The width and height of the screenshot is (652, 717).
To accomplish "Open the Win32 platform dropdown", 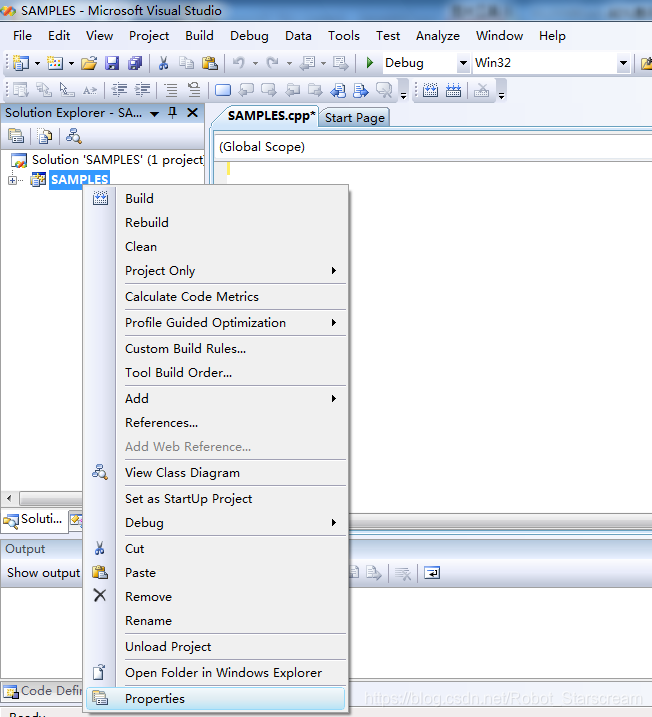I will tap(623, 63).
